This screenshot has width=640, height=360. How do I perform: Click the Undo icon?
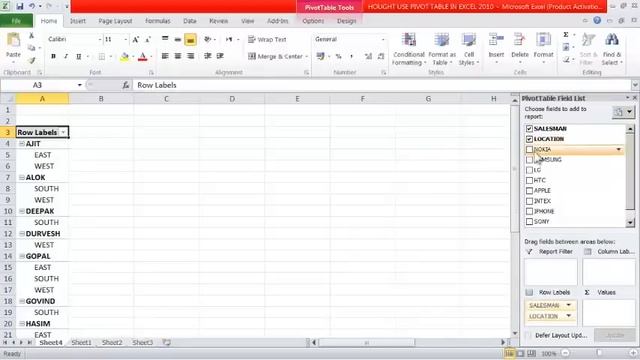click(x=31, y=7)
